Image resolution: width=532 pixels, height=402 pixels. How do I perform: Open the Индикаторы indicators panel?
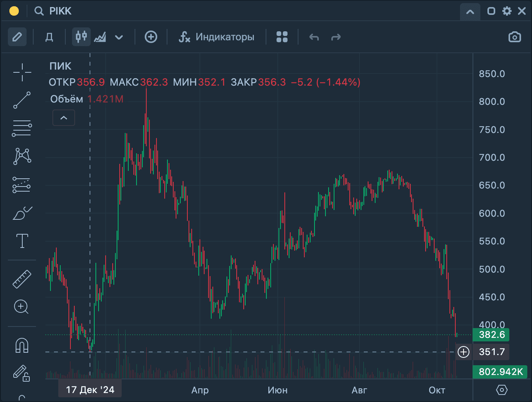[x=217, y=37]
